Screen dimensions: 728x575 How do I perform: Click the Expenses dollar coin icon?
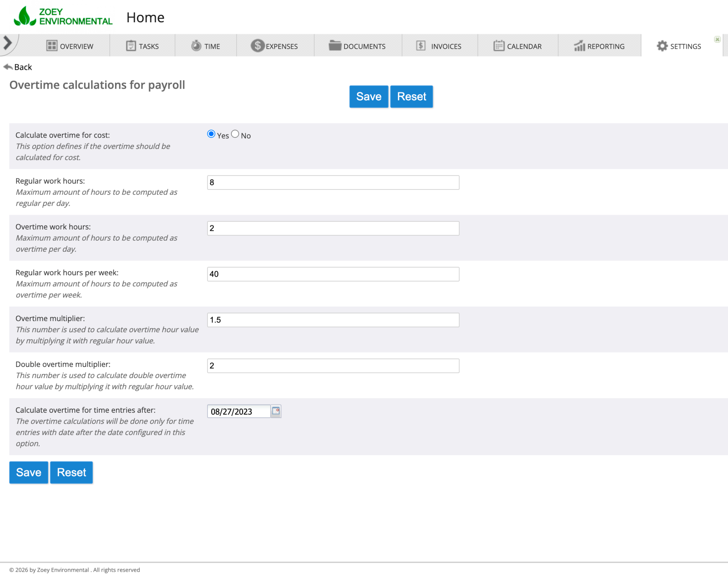257,46
